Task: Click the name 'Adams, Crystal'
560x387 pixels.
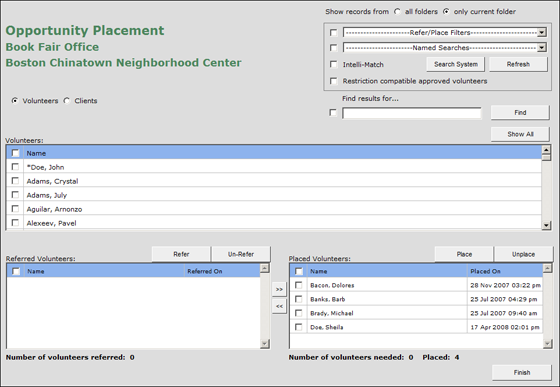Action: tap(52, 181)
